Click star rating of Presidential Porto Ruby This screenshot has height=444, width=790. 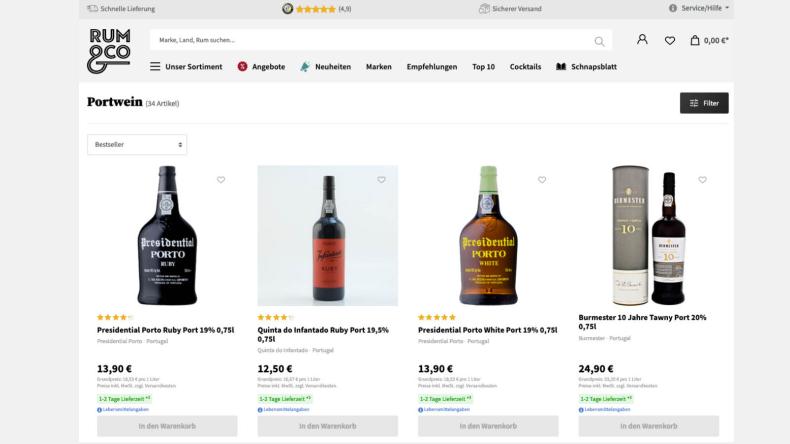point(115,317)
